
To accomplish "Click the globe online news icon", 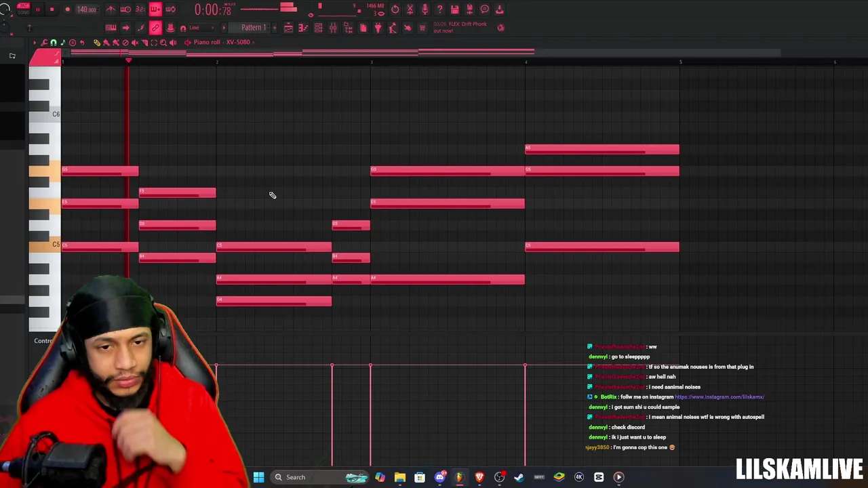I will [x=500, y=28].
